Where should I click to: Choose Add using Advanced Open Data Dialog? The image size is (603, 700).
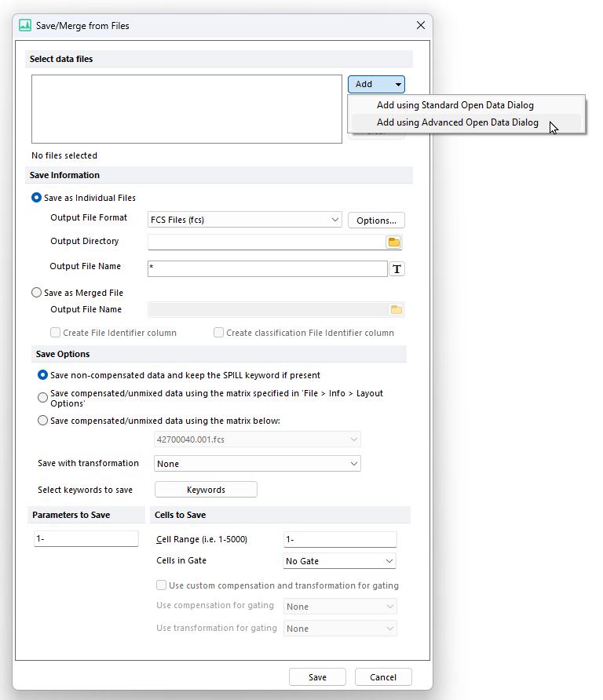[x=466, y=122]
